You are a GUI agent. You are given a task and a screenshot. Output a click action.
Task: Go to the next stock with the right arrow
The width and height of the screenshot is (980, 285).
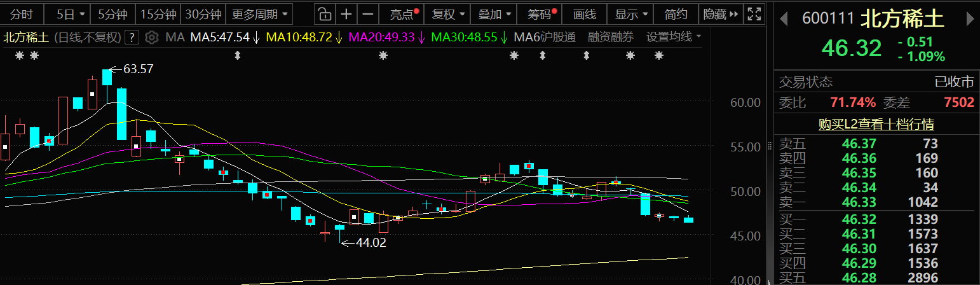point(970,19)
